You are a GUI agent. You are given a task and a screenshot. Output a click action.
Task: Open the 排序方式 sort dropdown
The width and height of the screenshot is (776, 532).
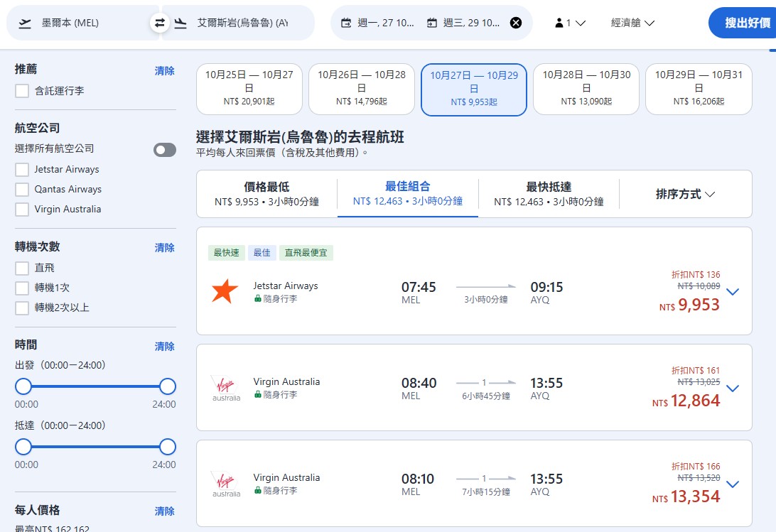click(x=684, y=194)
